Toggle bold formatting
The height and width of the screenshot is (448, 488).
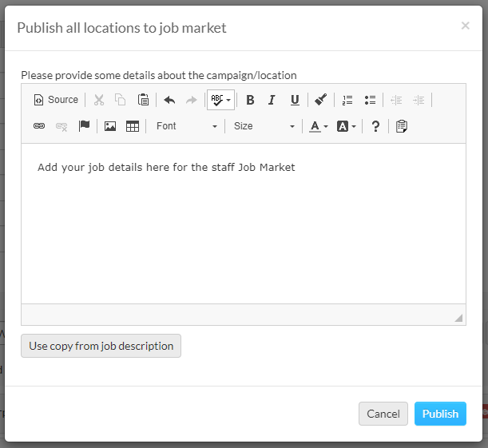[x=250, y=100]
